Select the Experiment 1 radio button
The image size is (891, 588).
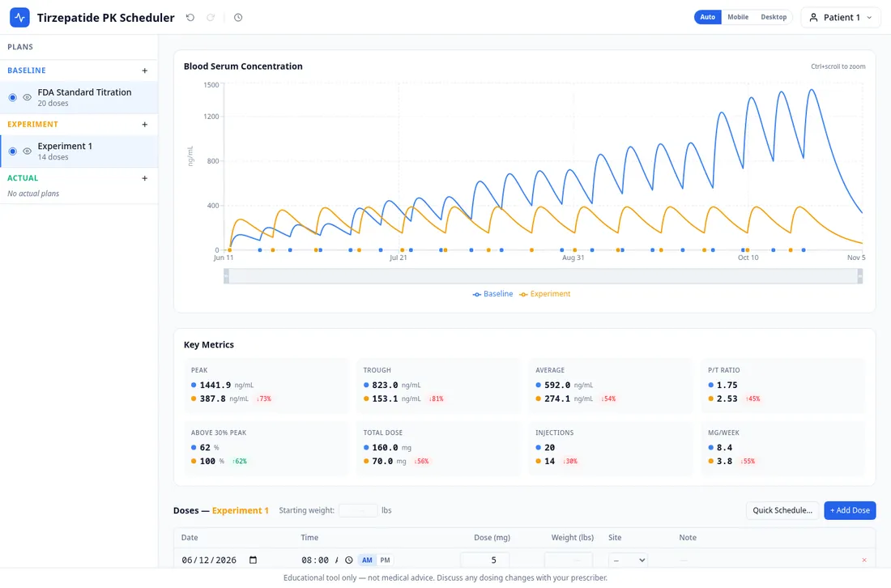(12, 151)
